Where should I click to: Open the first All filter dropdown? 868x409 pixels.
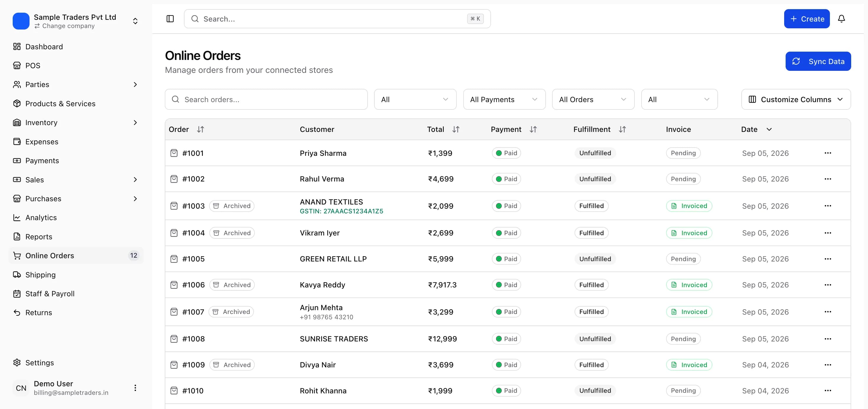click(415, 99)
